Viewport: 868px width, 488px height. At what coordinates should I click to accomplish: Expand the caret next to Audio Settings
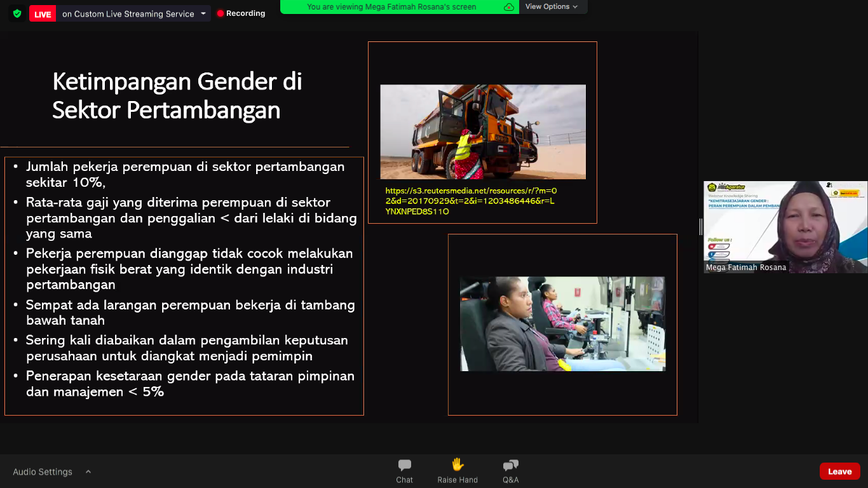88,471
